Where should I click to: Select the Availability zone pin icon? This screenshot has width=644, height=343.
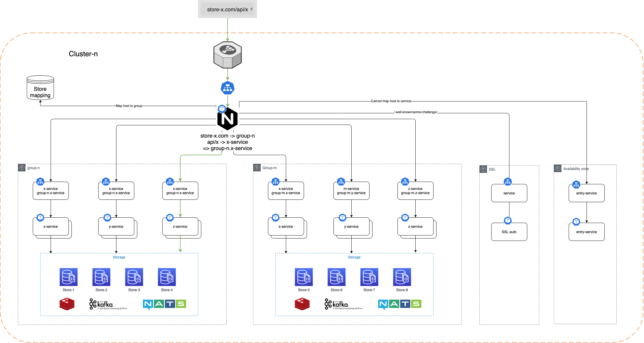558,169
